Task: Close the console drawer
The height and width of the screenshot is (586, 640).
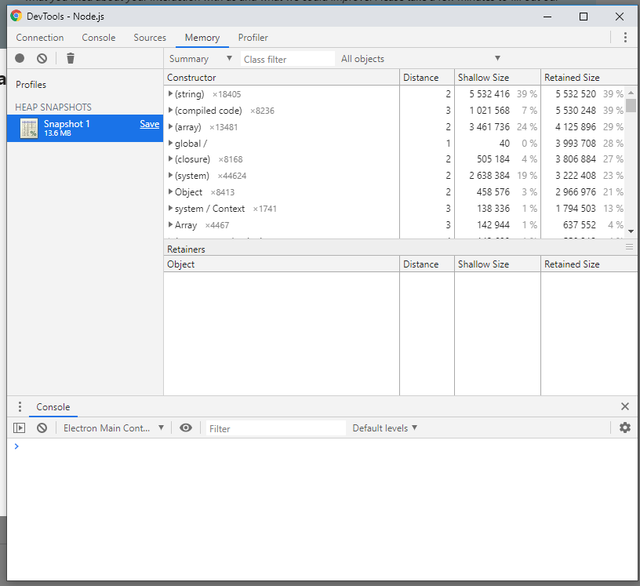Action: pyautogui.click(x=625, y=407)
